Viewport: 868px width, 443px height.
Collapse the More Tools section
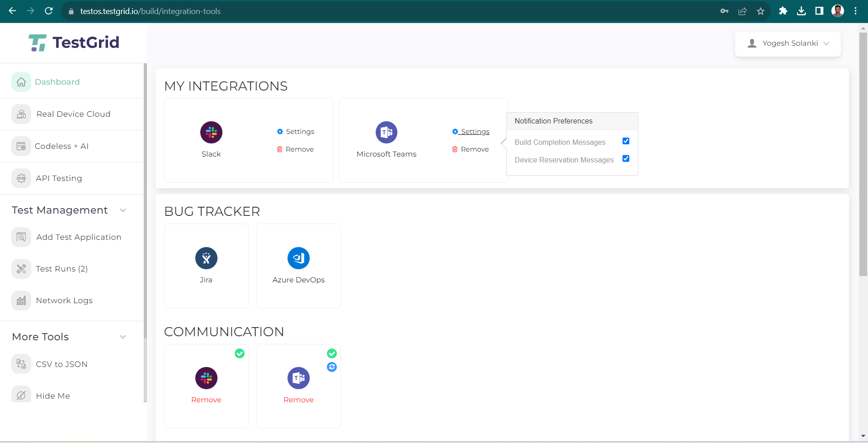click(x=123, y=337)
